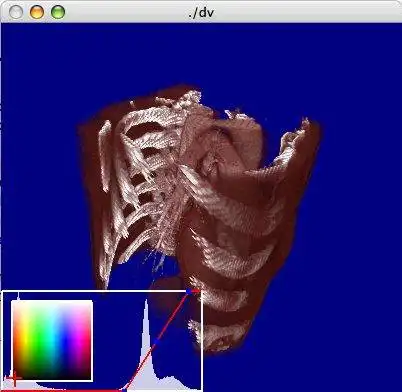Image resolution: width=402 pixels, height=392 pixels.
Task: Click the red segment at curve's top end
Action: 196,291
